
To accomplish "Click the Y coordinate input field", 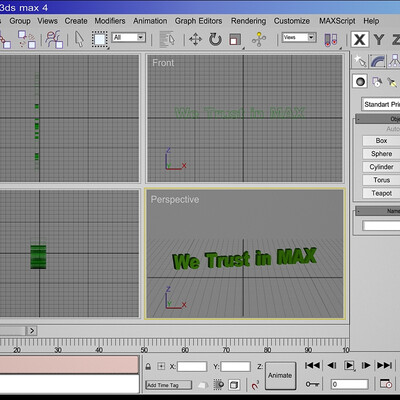I will coord(235,367).
